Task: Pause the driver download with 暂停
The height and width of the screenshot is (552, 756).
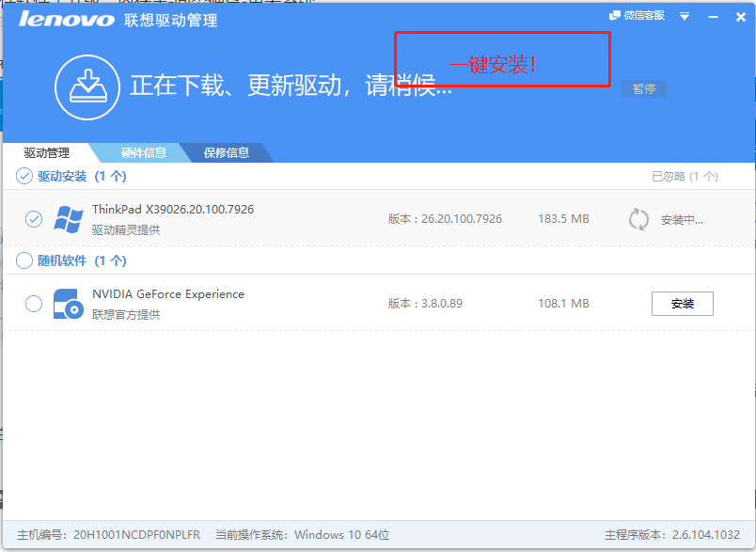Action: (644, 88)
